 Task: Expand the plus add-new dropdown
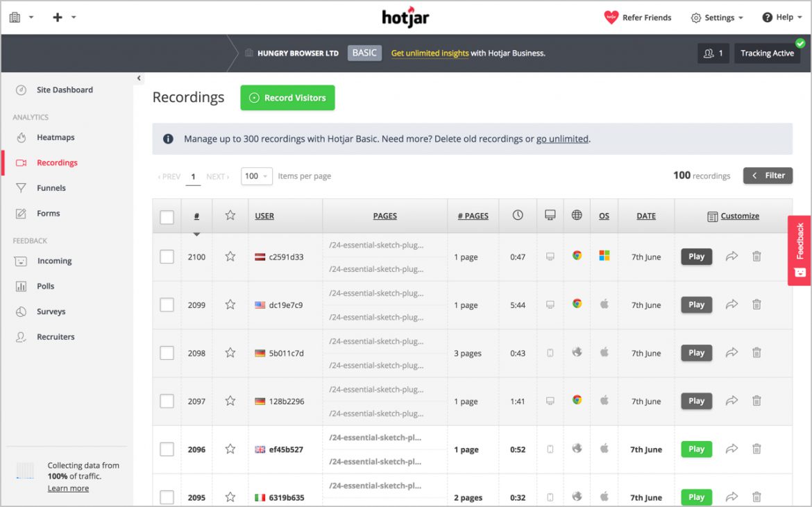64,17
